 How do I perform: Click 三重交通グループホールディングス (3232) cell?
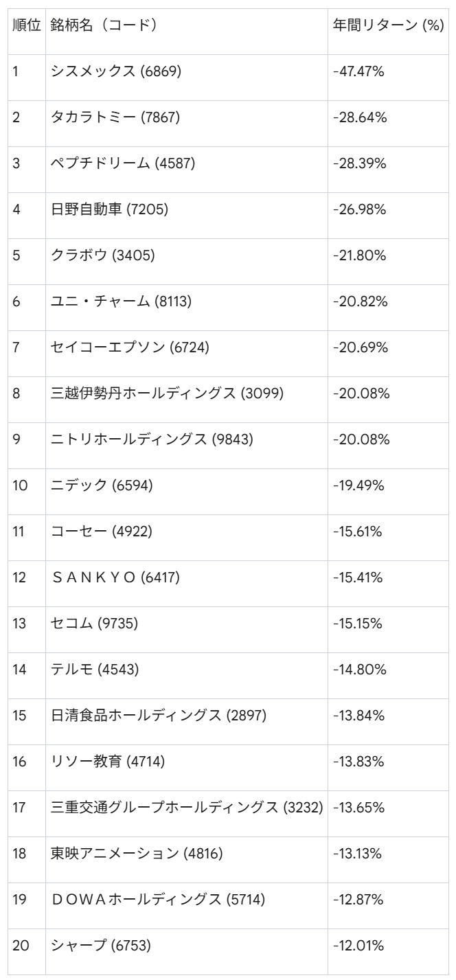click(187, 807)
